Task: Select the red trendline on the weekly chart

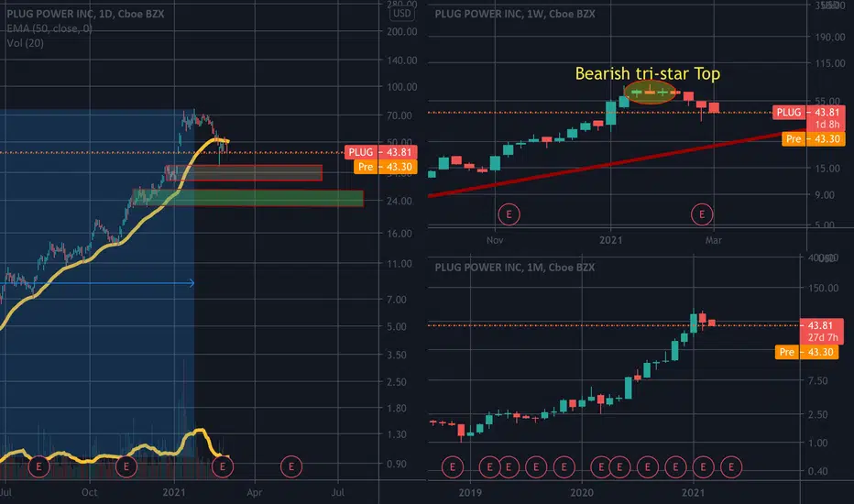Action: [616, 163]
